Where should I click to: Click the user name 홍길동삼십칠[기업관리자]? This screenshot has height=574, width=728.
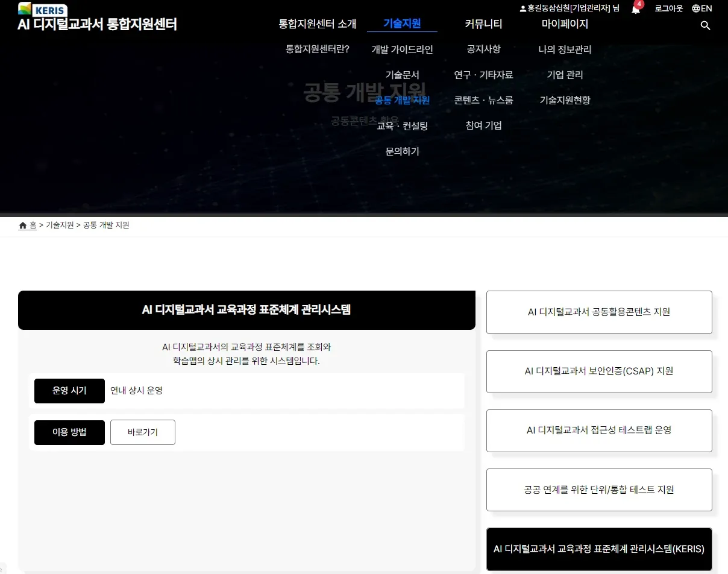[x=569, y=8]
